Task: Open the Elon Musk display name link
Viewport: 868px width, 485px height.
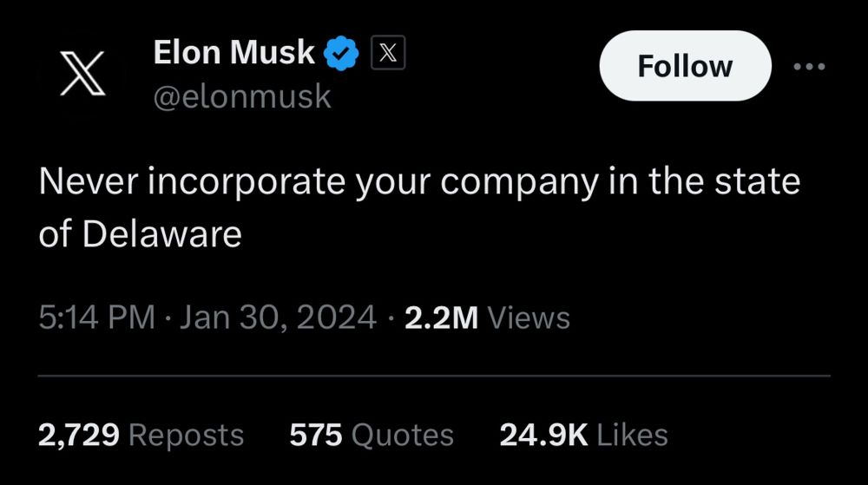Action: [233, 53]
